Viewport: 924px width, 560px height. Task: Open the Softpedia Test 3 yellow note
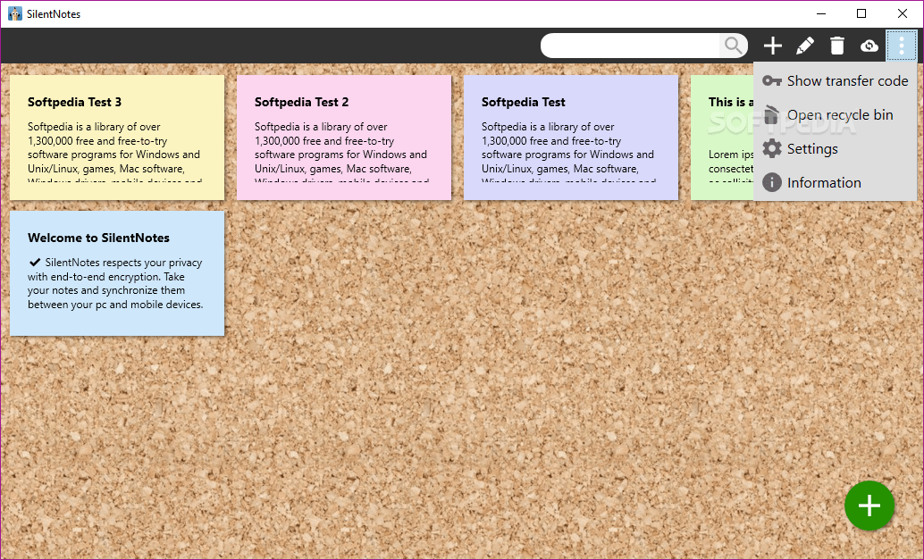[117, 138]
